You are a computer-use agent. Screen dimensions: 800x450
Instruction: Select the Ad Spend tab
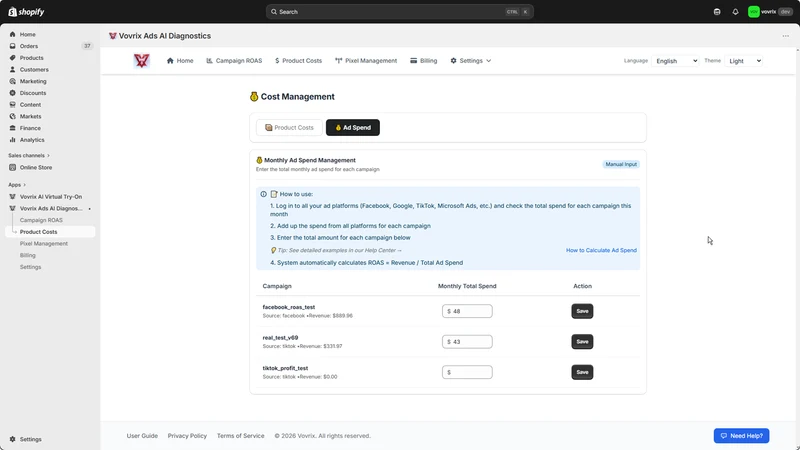point(353,128)
